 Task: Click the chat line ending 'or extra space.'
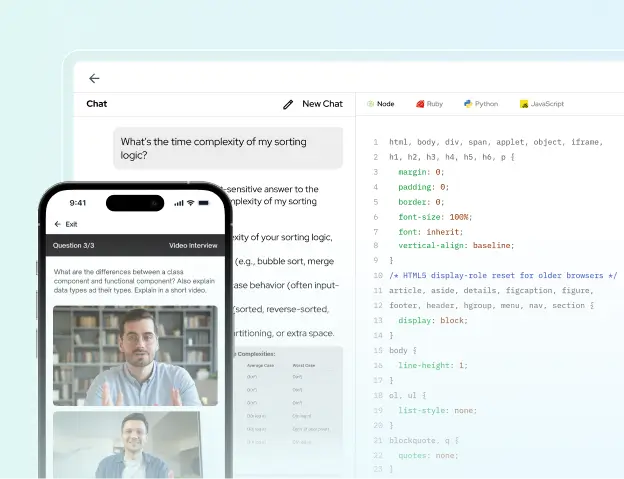tap(284, 333)
